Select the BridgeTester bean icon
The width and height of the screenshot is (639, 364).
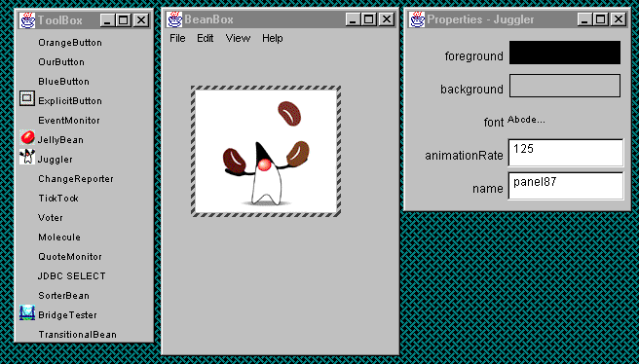27,313
